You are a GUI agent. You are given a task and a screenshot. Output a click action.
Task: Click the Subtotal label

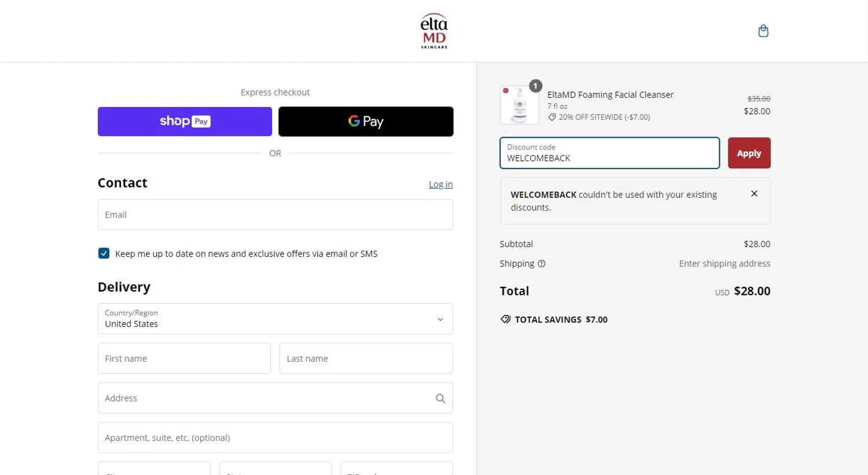pyautogui.click(x=516, y=244)
